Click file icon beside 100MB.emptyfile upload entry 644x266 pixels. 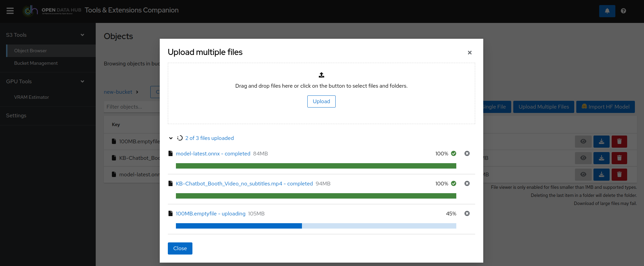coord(171,213)
